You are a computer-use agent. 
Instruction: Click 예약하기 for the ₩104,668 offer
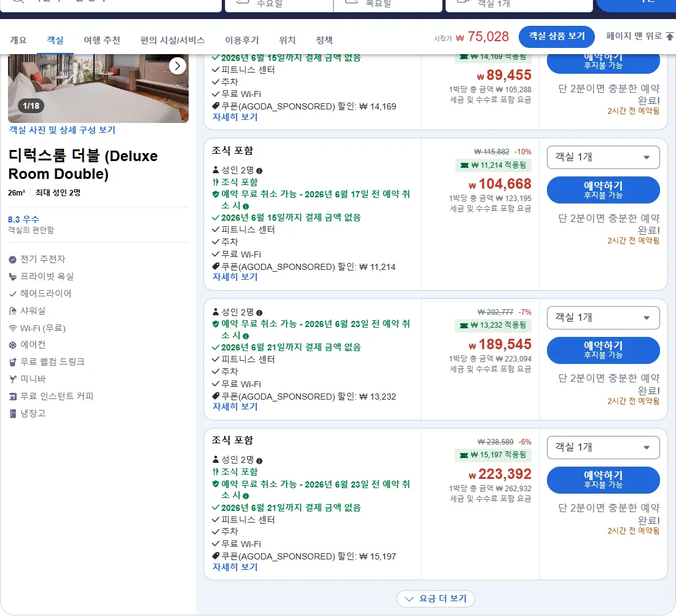pos(603,190)
